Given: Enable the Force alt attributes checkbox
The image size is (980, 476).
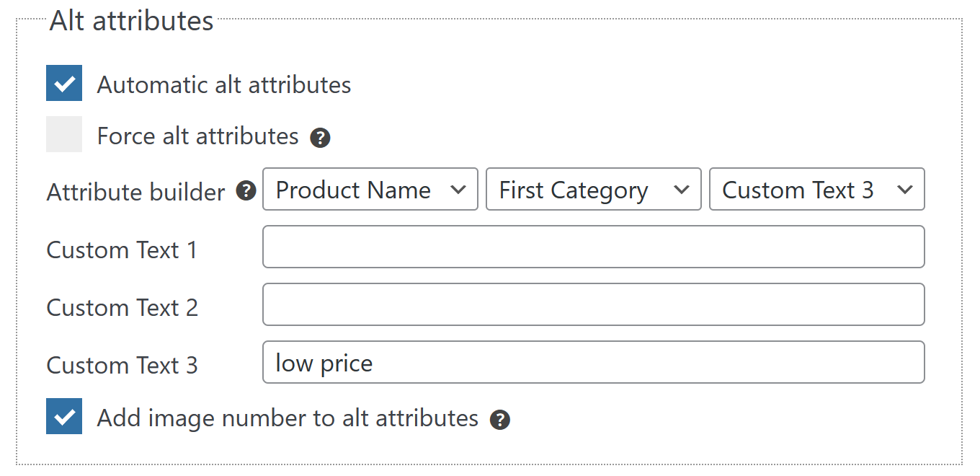Looking at the screenshot, I should point(64,134).
